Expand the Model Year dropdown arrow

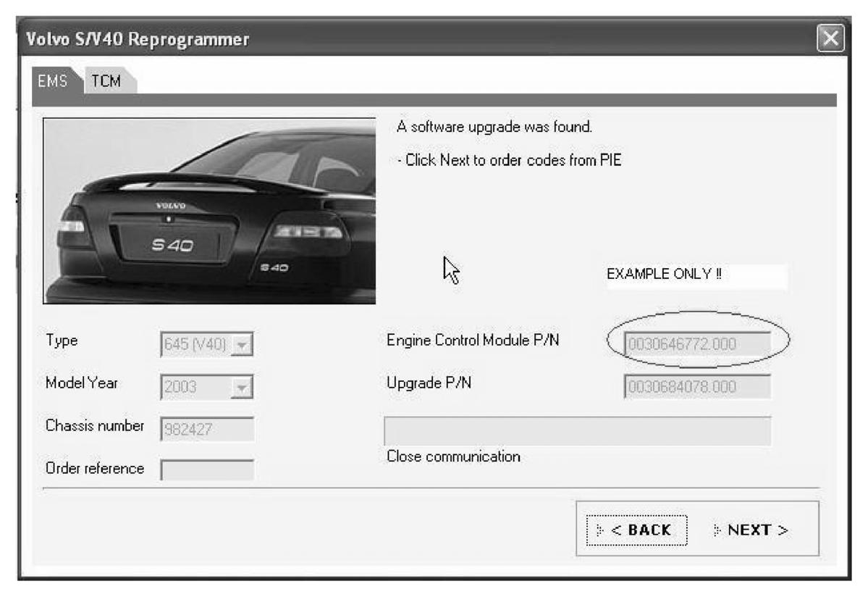pos(241,387)
